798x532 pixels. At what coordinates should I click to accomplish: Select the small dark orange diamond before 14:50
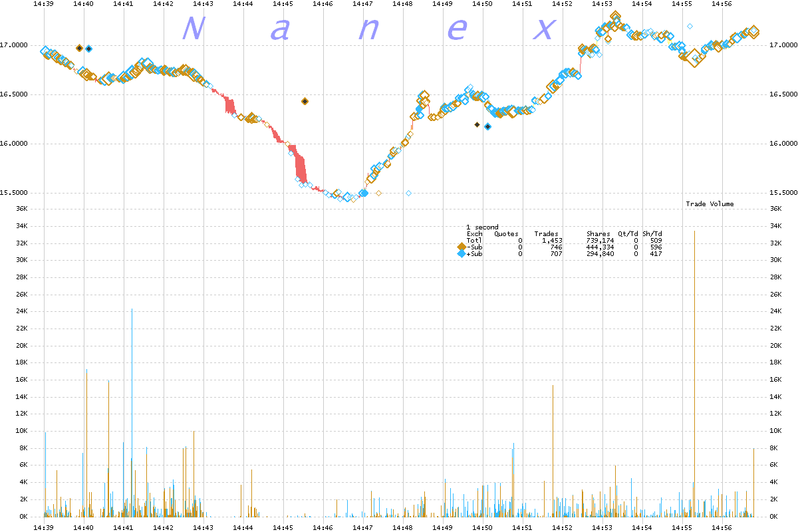coord(477,124)
